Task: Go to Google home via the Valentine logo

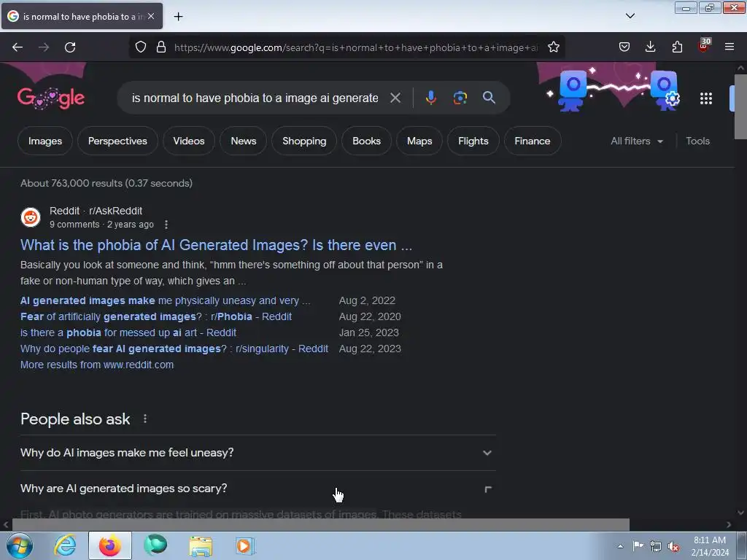Action: [x=51, y=98]
